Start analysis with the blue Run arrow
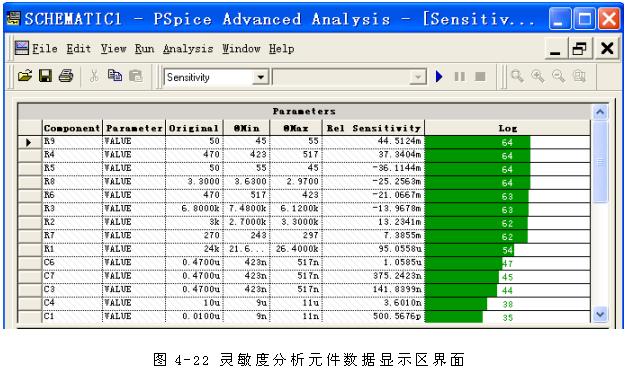627x373 pixels. (x=439, y=76)
